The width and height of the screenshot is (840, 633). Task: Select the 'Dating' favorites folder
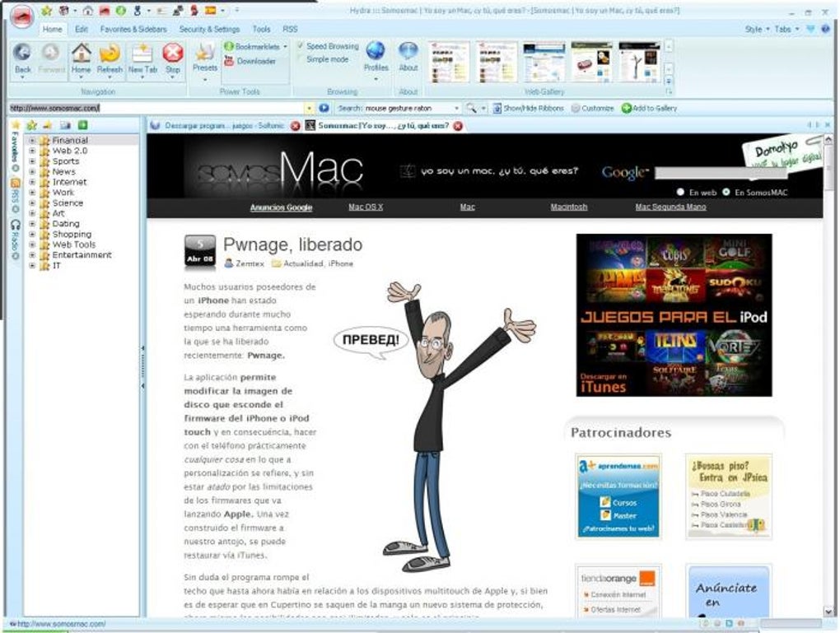[x=66, y=224]
